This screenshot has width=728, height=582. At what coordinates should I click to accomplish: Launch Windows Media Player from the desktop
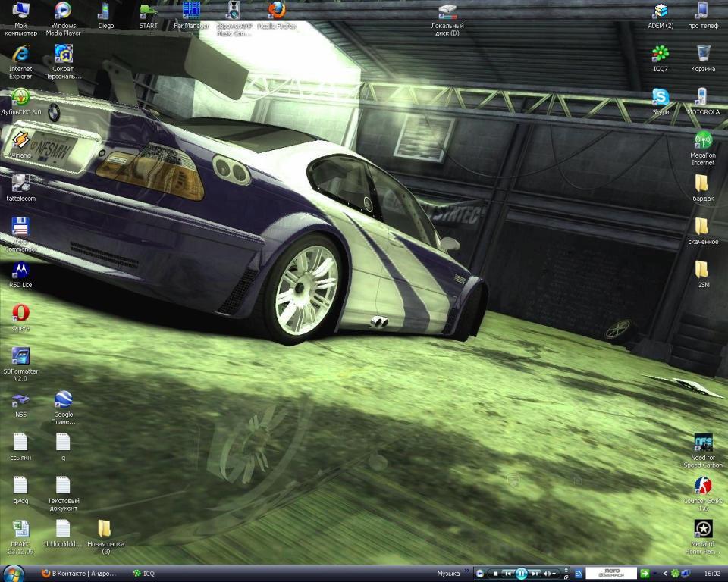[x=63, y=18]
